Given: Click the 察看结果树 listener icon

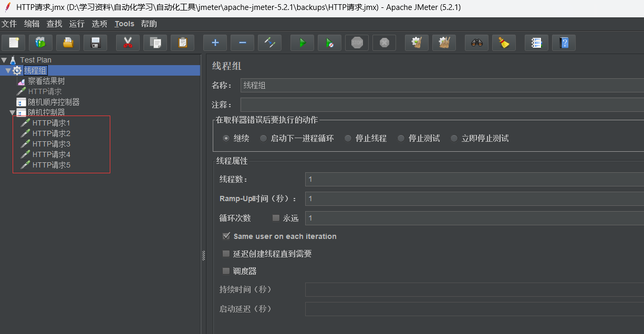Looking at the screenshot, I should coord(21,81).
